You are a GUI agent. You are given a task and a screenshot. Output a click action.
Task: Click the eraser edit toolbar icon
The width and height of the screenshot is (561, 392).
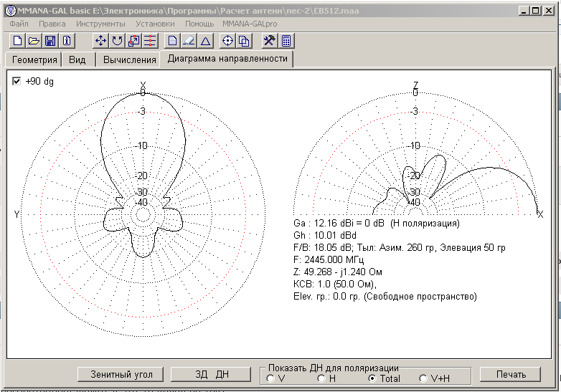click(x=189, y=41)
